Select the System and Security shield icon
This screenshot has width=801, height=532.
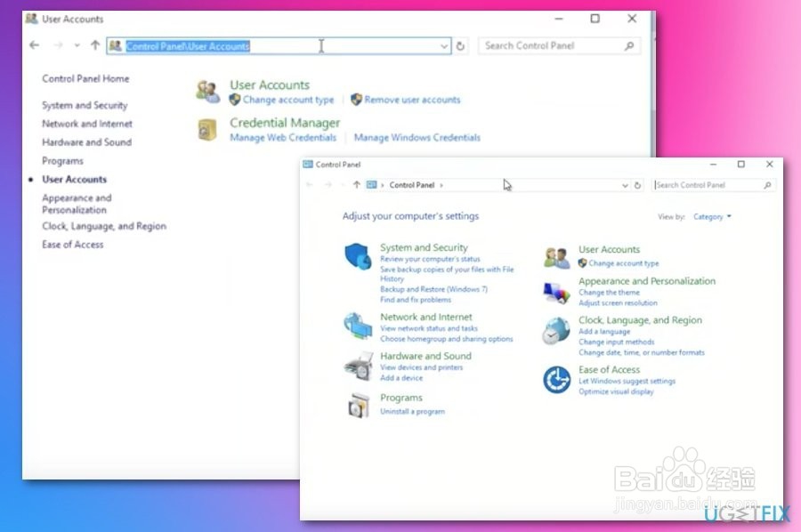(358, 255)
